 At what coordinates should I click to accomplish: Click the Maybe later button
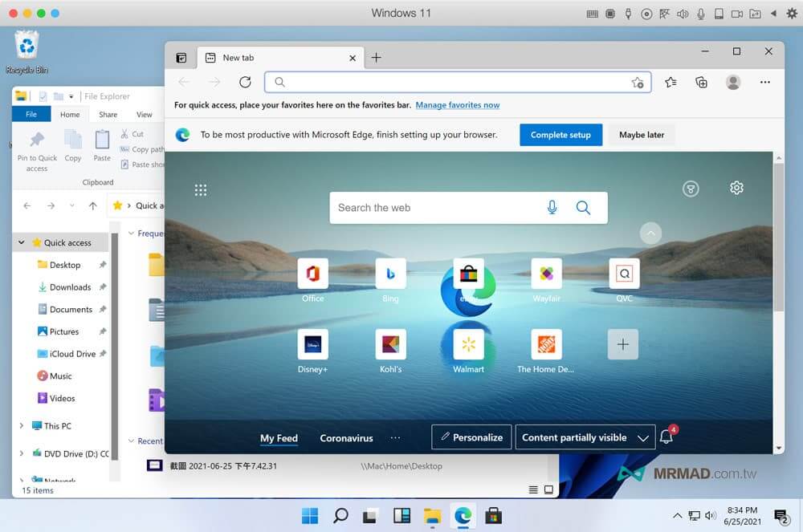(641, 135)
